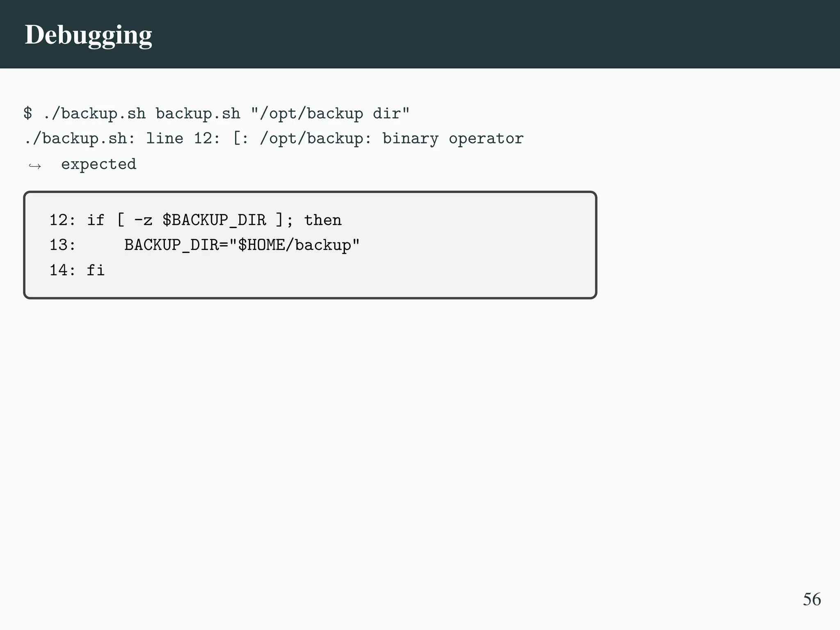Click the slide number 56
Viewport: 840px width, 630px height.
811,599
